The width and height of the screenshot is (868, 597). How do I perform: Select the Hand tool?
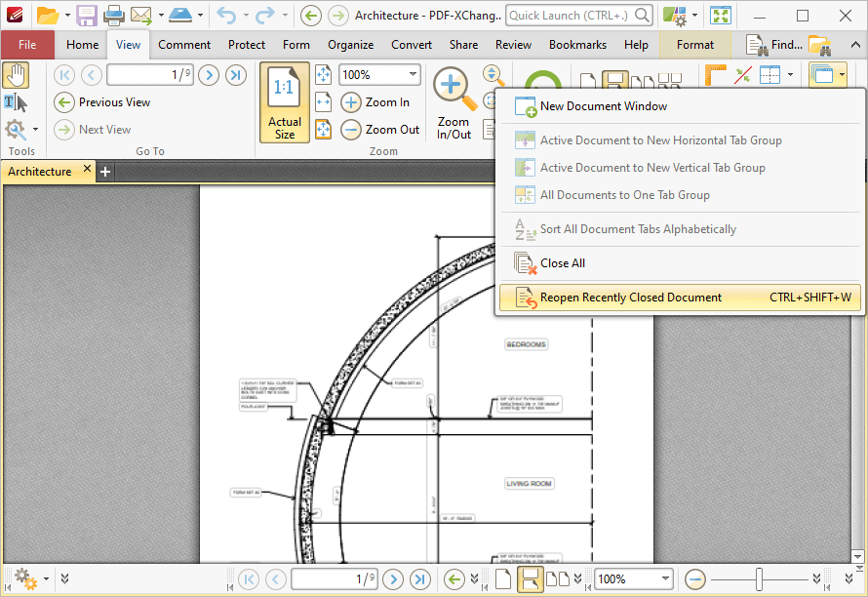(x=16, y=75)
